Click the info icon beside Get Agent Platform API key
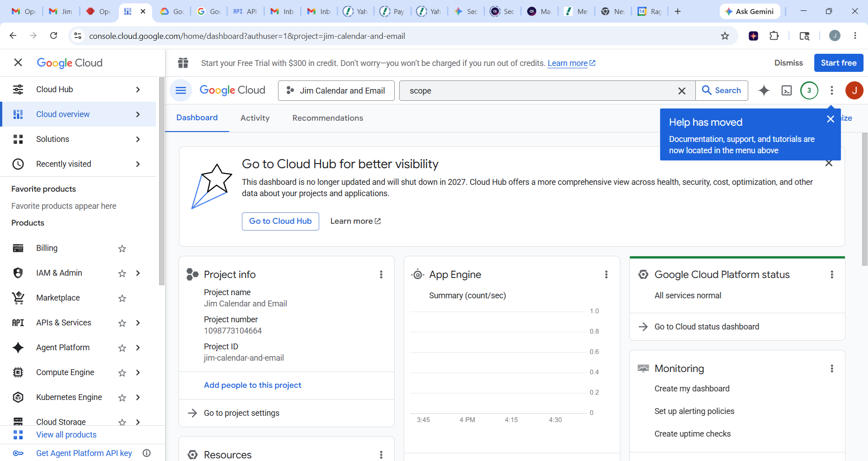 (x=146, y=453)
